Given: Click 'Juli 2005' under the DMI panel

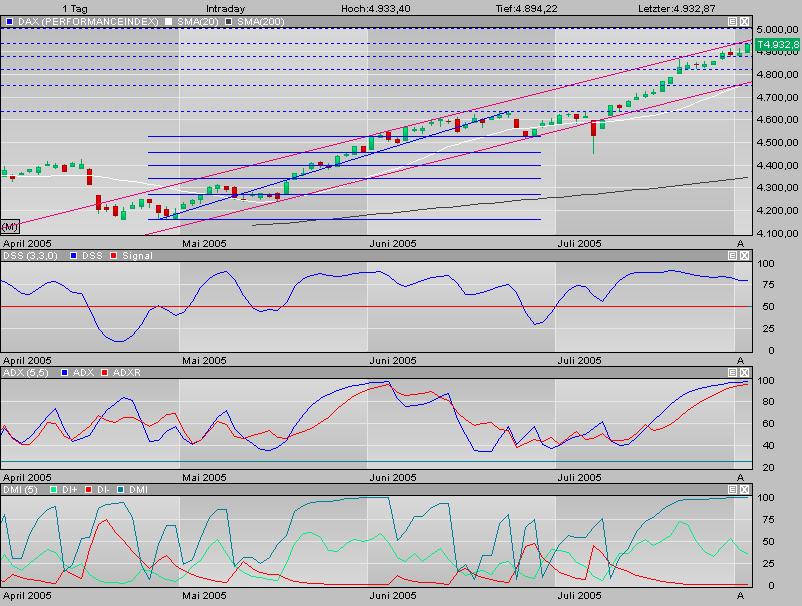Looking at the screenshot, I should pos(579,595).
